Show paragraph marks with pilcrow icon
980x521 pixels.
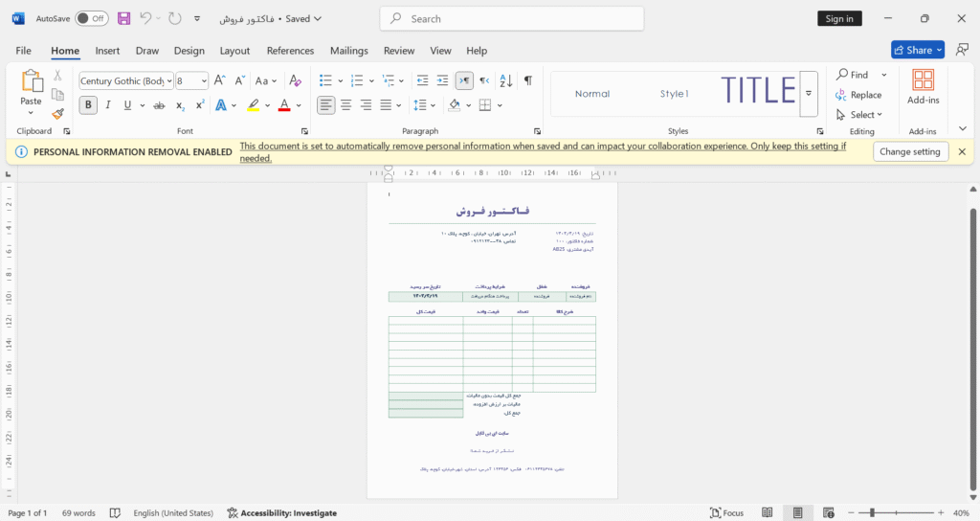[x=528, y=80]
